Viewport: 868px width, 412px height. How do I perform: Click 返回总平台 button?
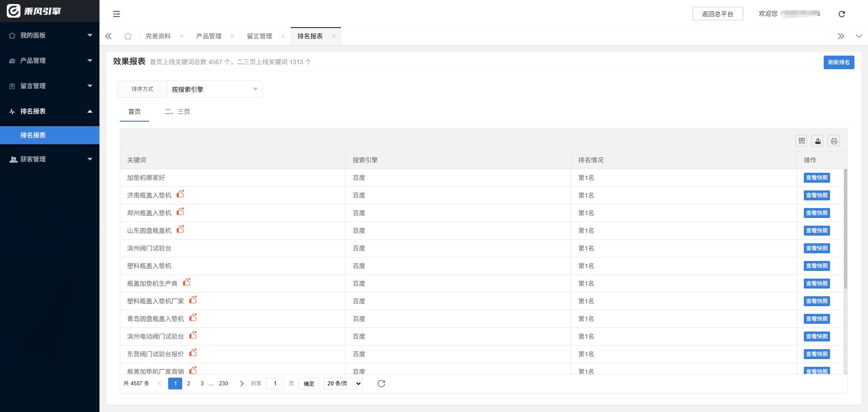717,14
